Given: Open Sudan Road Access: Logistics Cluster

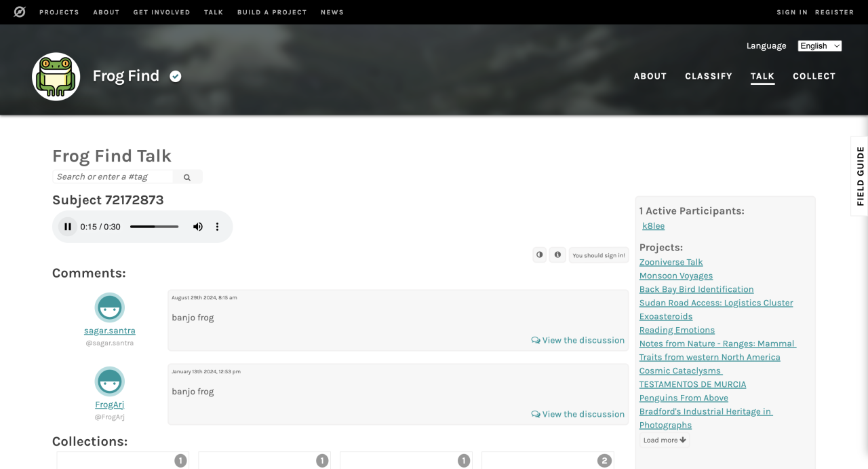Looking at the screenshot, I should [716, 303].
